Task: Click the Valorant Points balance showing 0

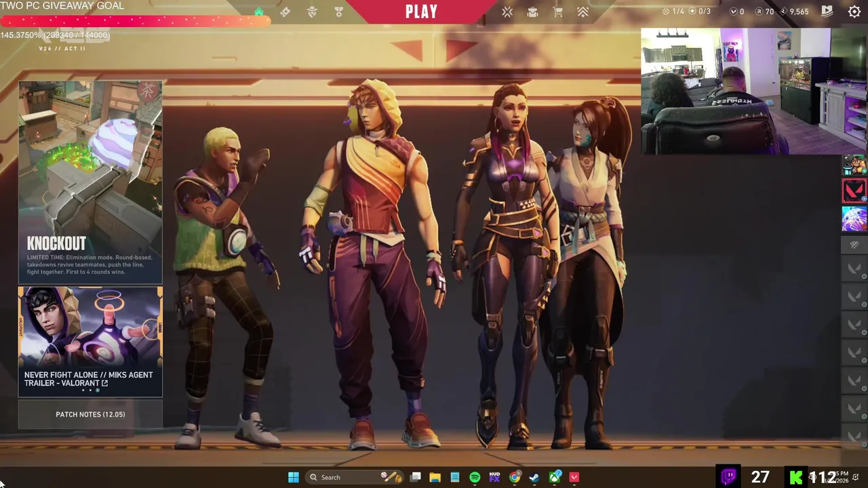Action: pyautogui.click(x=737, y=12)
